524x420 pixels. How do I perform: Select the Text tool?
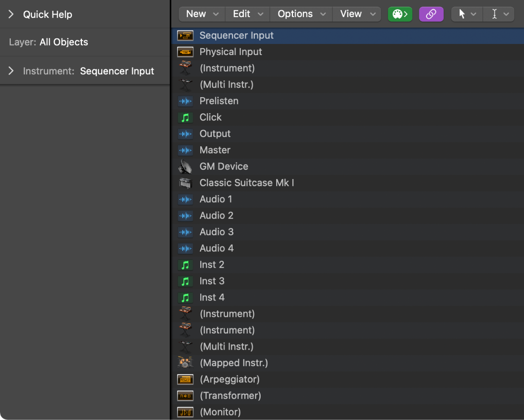point(494,14)
